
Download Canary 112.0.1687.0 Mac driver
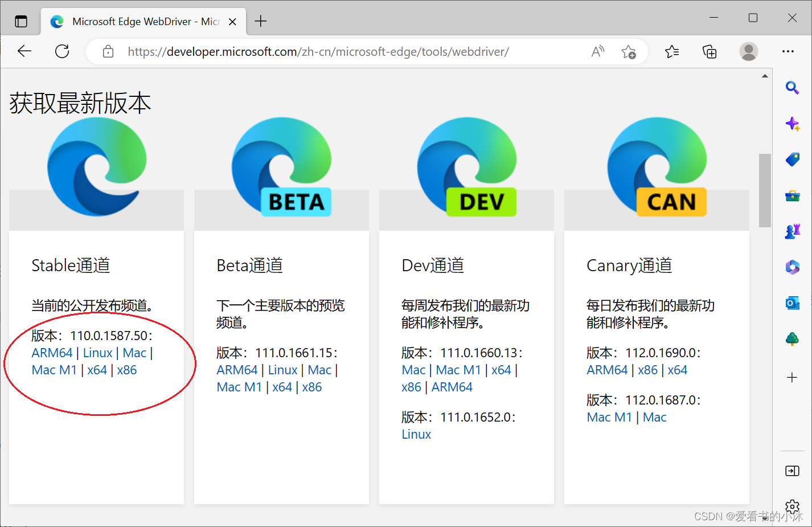click(655, 418)
